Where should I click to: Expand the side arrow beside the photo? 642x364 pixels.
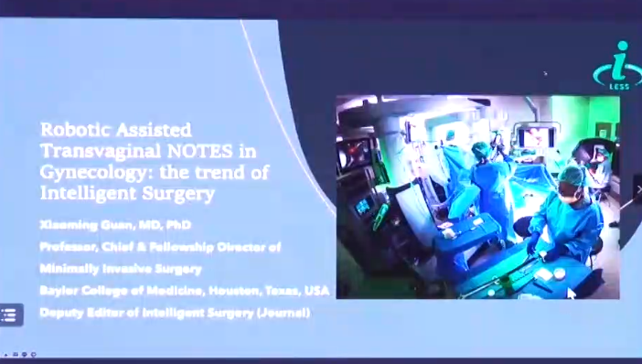point(638,188)
